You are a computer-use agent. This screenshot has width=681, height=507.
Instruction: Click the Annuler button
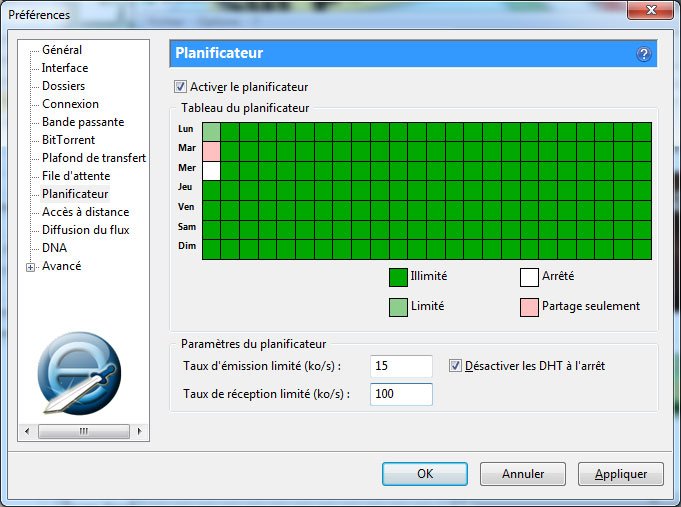[x=523, y=474]
